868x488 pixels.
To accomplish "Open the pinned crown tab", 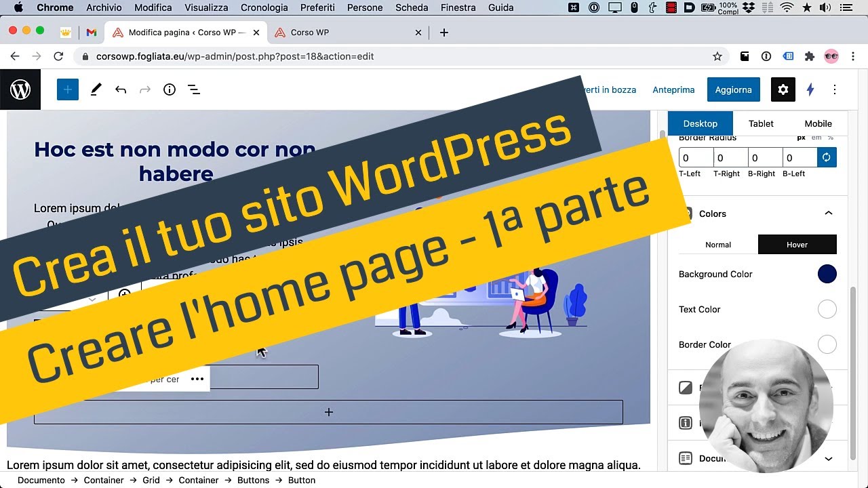I will (66, 33).
